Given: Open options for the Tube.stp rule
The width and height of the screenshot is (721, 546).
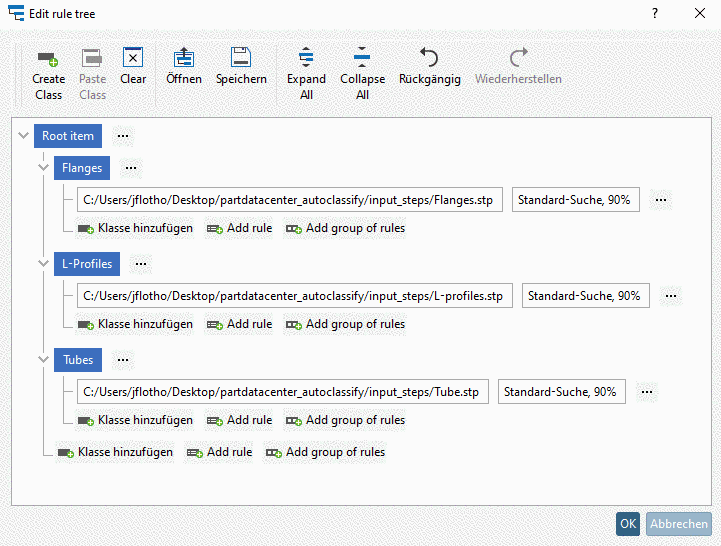Looking at the screenshot, I should tap(647, 392).
